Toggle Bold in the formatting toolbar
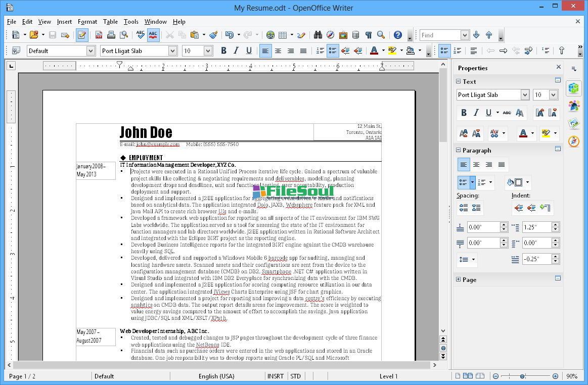 [x=223, y=51]
